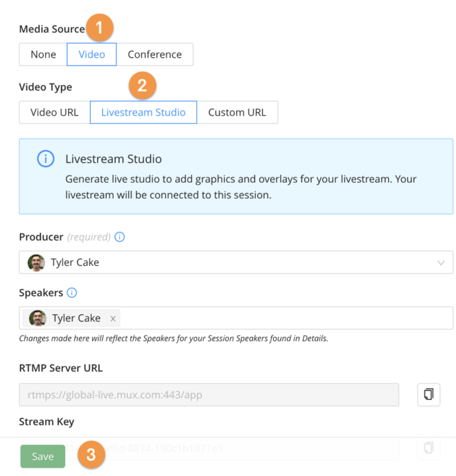Remove Tyler Cake speaker tag with x
This screenshot has height=476, width=456.
(113, 318)
